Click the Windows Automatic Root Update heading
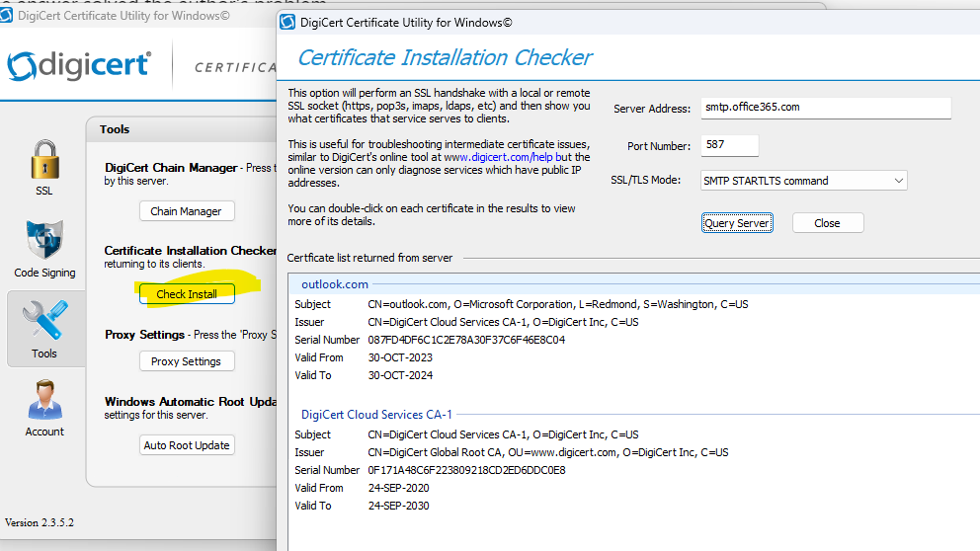 pos(190,402)
